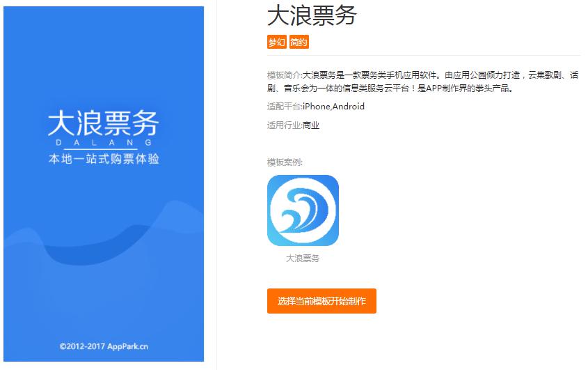Click the 适配平台 label

click(285, 107)
